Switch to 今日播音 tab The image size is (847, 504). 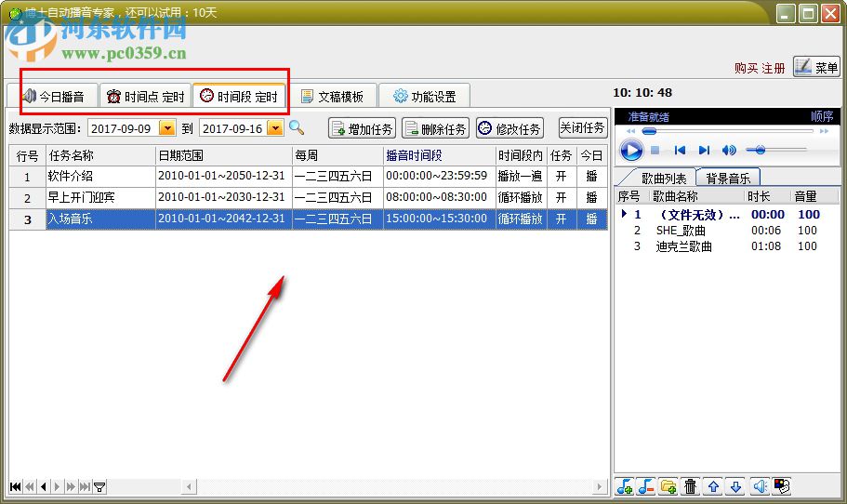coord(53,96)
